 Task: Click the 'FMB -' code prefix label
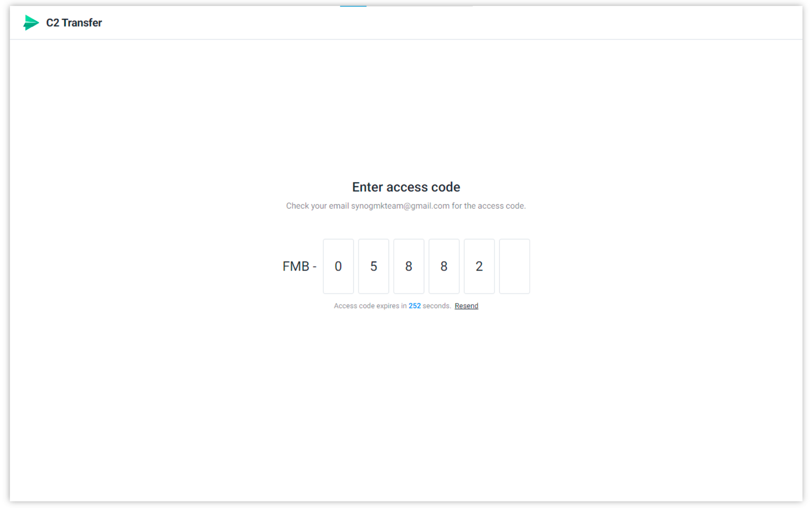click(x=300, y=266)
